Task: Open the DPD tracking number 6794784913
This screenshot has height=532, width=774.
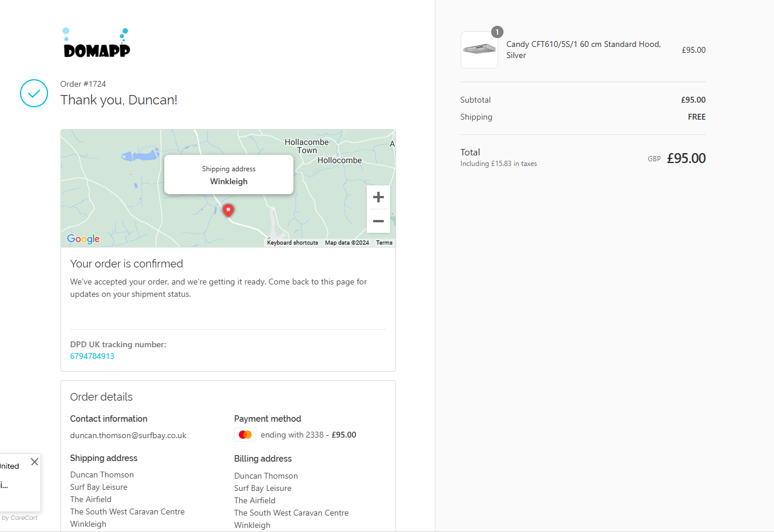Action: [92, 356]
